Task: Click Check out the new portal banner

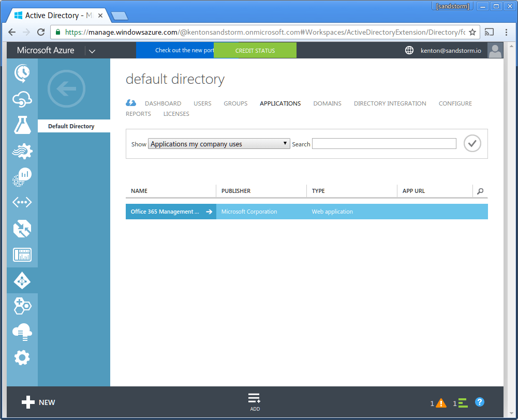Action: [x=175, y=50]
